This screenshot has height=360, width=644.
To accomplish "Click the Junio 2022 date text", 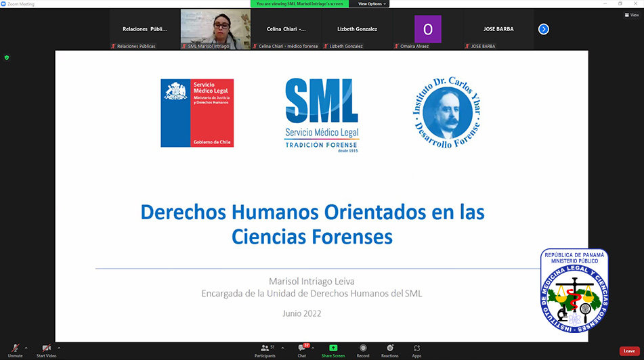I will [x=302, y=313].
